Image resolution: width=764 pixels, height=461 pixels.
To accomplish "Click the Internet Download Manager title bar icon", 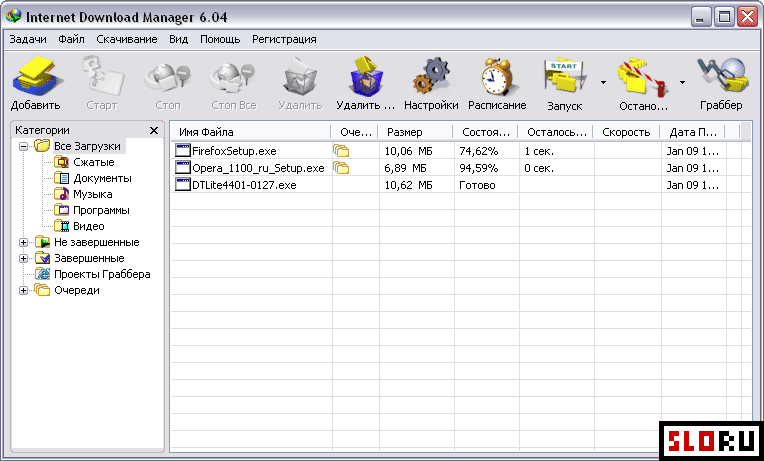I will [13, 17].
